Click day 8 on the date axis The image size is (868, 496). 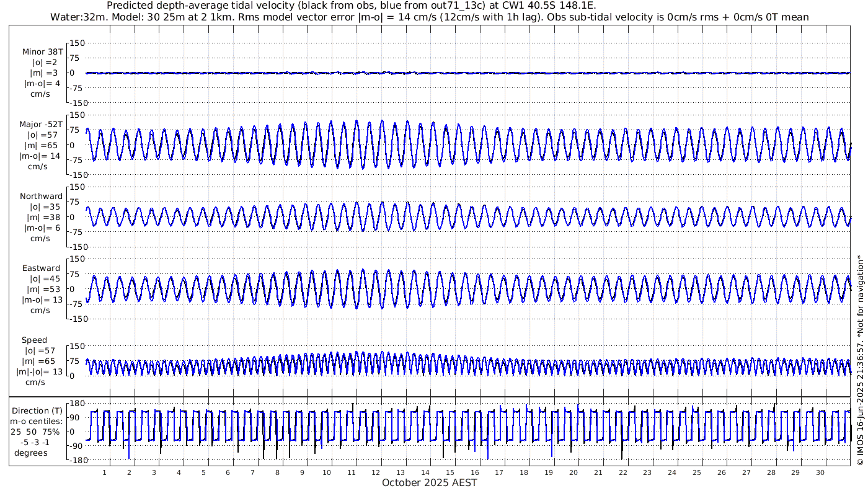click(277, 472)
